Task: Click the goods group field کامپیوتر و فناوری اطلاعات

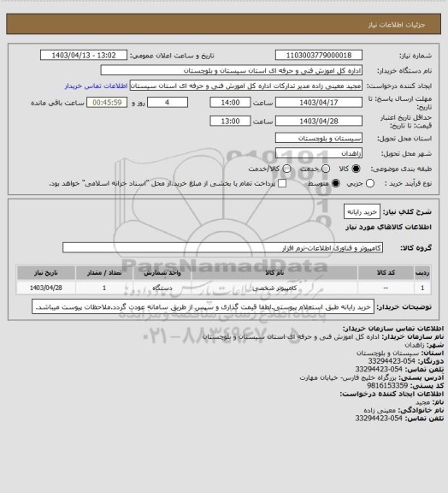Action: (x=222, y=247)
